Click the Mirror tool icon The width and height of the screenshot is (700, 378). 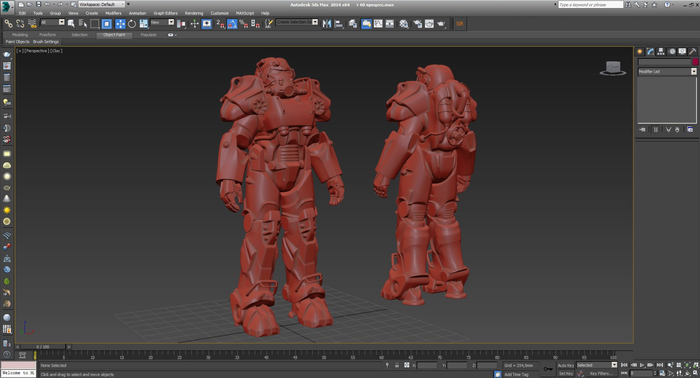[x=327, y=23]
